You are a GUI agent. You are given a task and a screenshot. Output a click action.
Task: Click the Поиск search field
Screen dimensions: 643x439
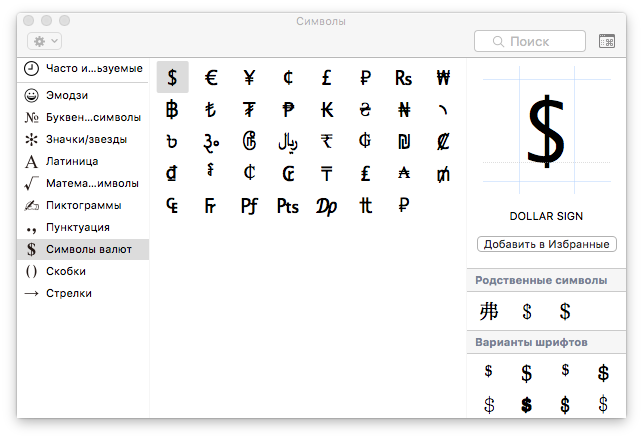coord(530,41)
